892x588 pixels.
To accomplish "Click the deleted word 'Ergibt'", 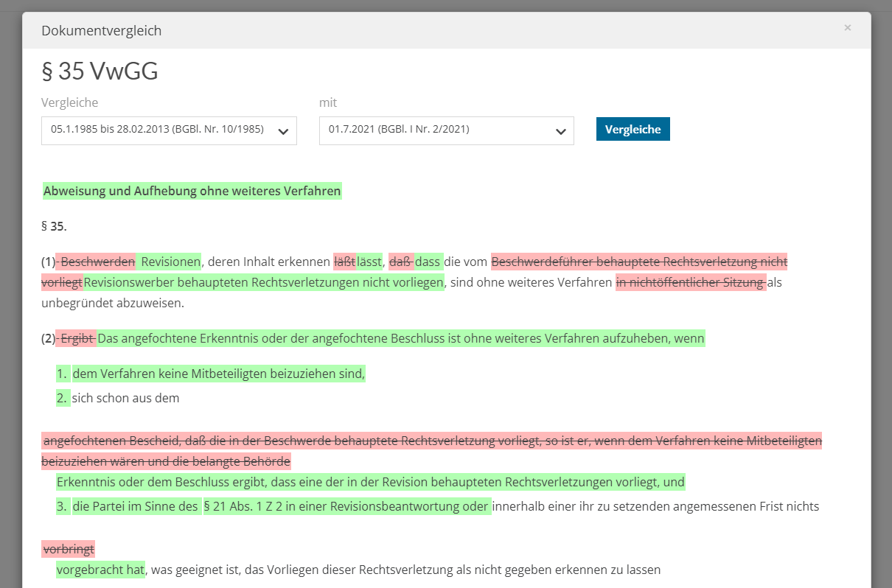I will click(x=77, y=339).
